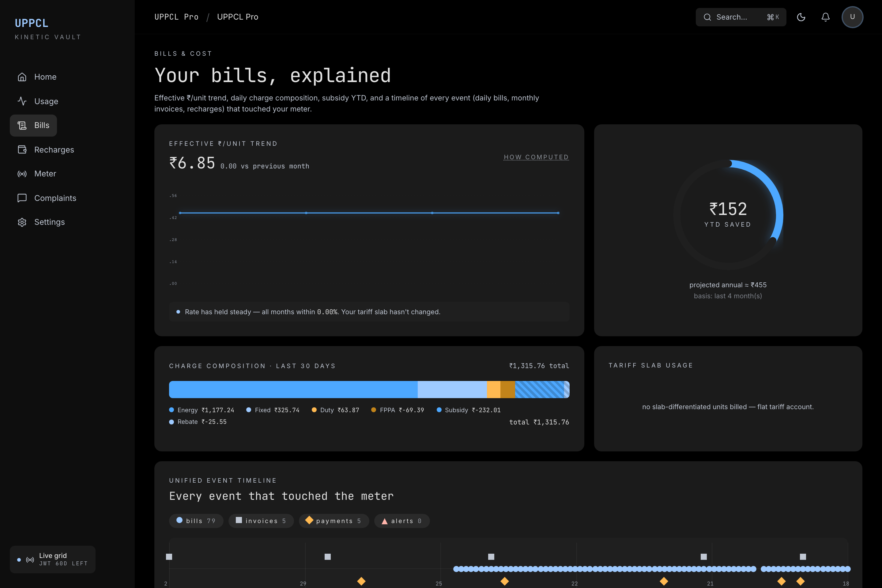The width and height of the screenshot is (882, 588).
Task: Click the Live grid status button
Action: 52,559
